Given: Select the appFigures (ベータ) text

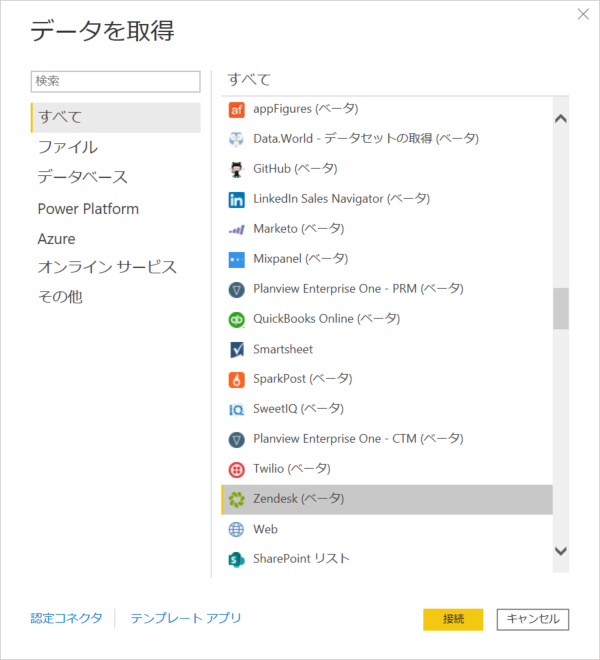Looking at the screenshot, I should click(306, 109).
